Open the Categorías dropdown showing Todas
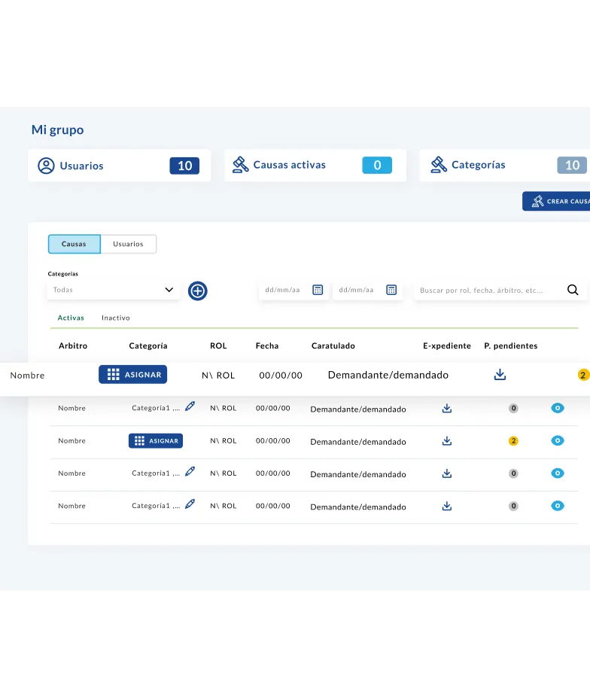Viewport: 590px width, 700px height. (x=114, y=291)
